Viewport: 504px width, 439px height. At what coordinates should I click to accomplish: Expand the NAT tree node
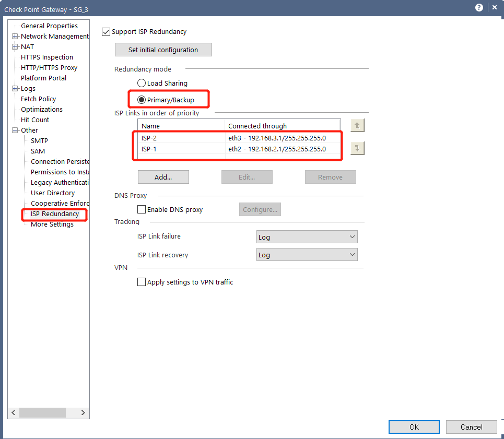click(15, 46)
